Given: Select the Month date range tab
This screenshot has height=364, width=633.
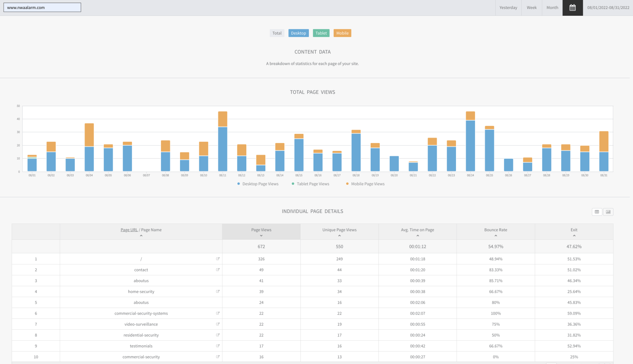Looking at the screenshot, I should click(x=552, y=8).
